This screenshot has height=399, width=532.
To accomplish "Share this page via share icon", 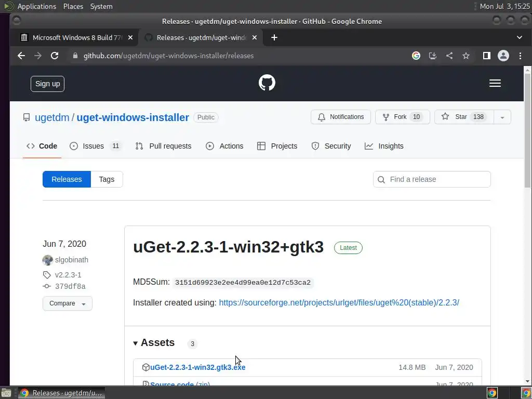I will pyautogui.click(x=449, y=56).
